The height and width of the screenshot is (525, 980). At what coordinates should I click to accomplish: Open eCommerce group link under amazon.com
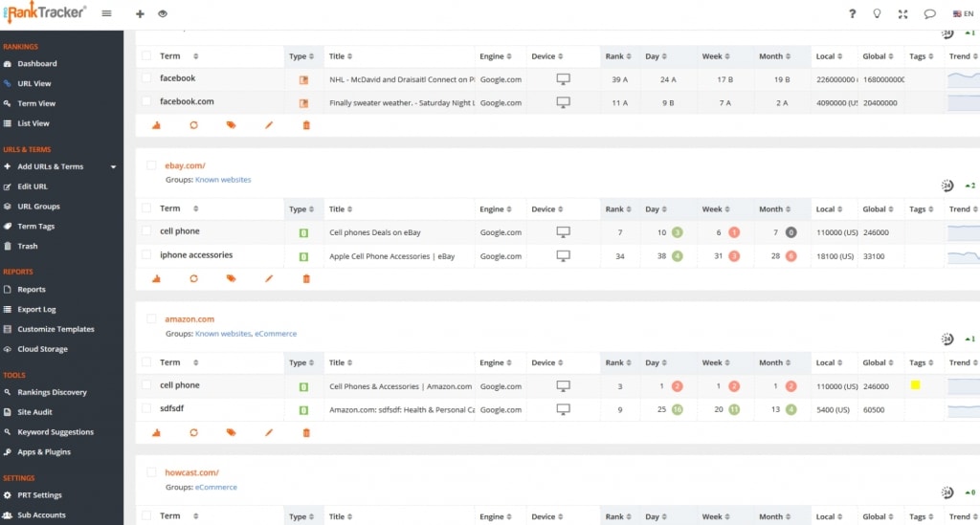coord(276,334)
